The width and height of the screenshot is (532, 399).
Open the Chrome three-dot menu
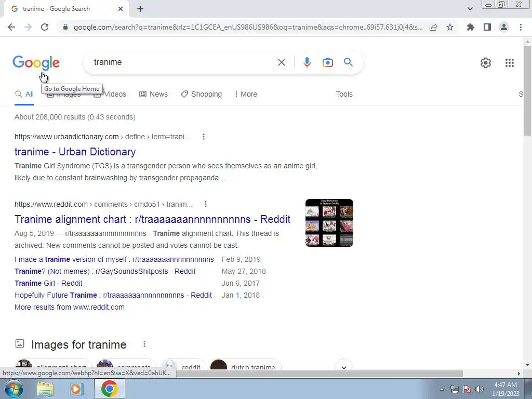pyautogui.click(x=521, y=27)
